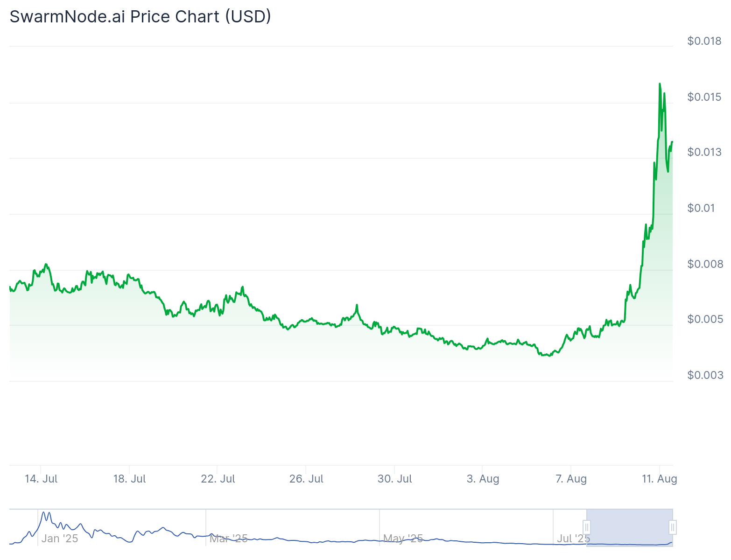Click the right range navigator handle
The image size is (731, 560).
[673, 528]
